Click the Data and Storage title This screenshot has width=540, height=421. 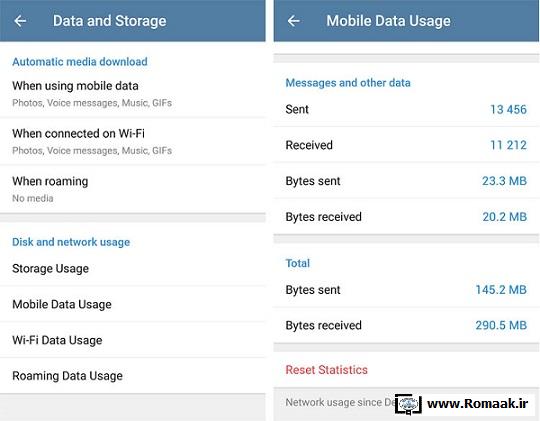110,21
